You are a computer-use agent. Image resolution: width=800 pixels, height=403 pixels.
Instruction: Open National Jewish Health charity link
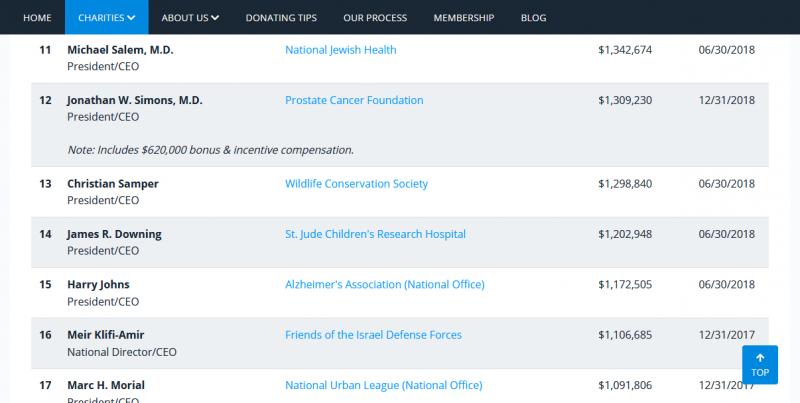[340, 49]
